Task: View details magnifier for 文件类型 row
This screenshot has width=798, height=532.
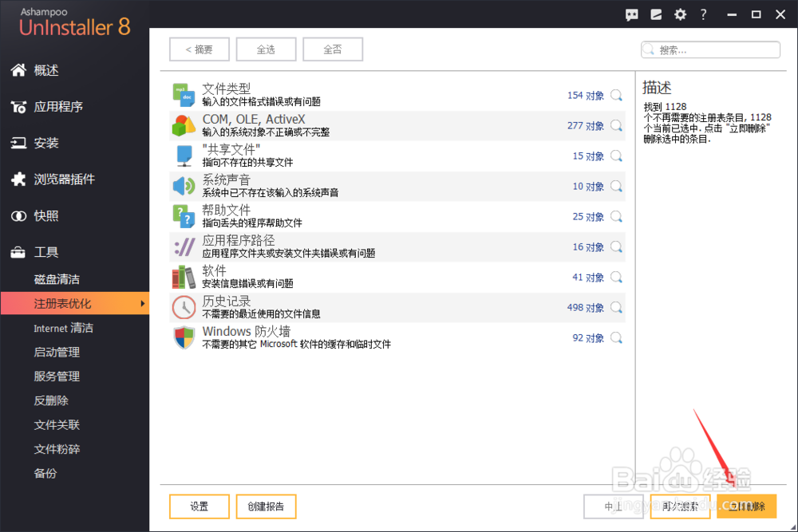Action: (616, 95)
